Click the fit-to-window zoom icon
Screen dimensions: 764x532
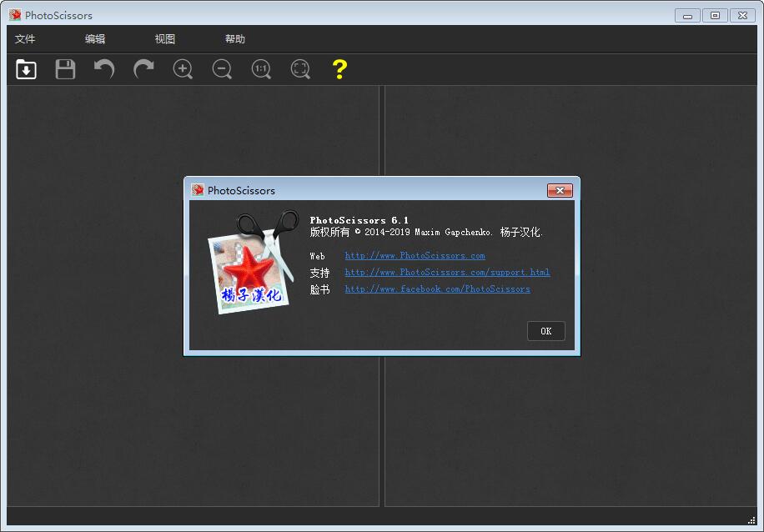click(x=300, y=69)
